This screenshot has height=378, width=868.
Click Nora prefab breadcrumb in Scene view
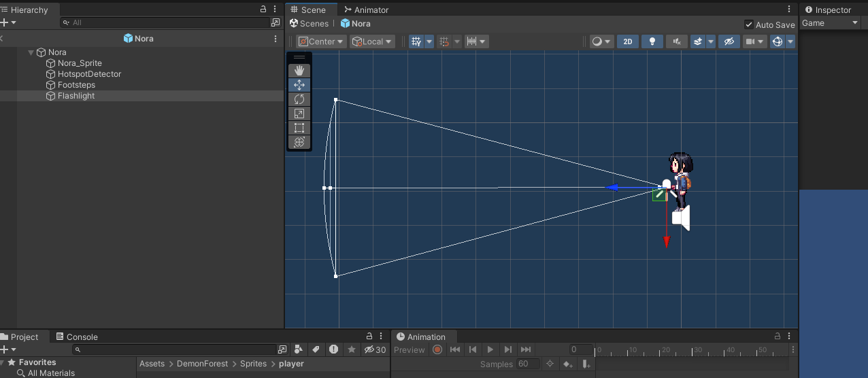(355, 23)
